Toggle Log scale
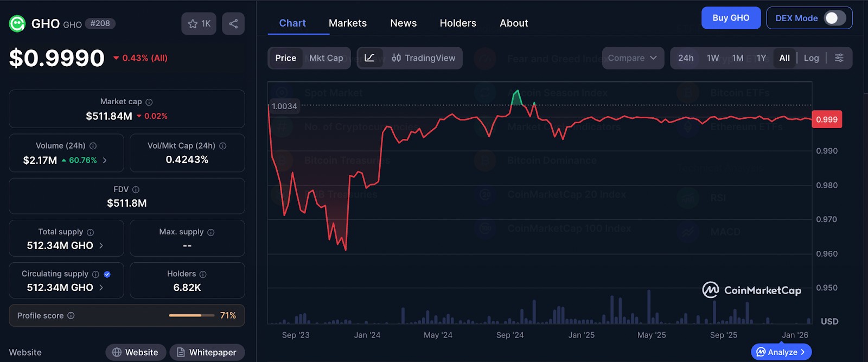The image size is (868, 362). click(x=811, y=58)
